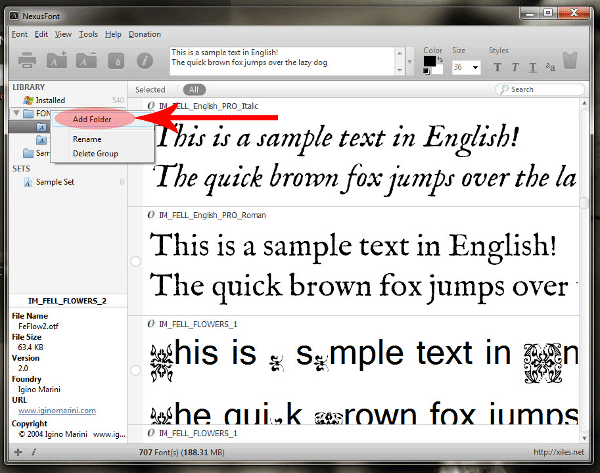Select circle checkbox for IM_FELL_English_PRO_Roman font
The height and width of the screenshot is (473, 600).
click(x=135, y=261)
